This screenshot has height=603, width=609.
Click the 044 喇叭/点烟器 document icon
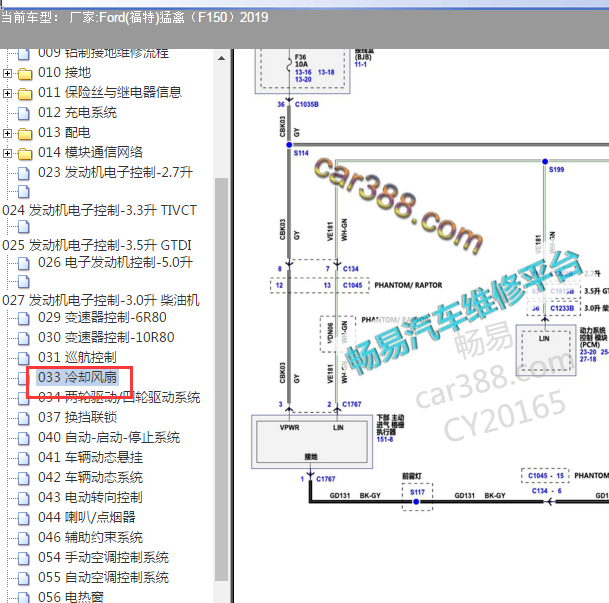[x=24, y=518]
